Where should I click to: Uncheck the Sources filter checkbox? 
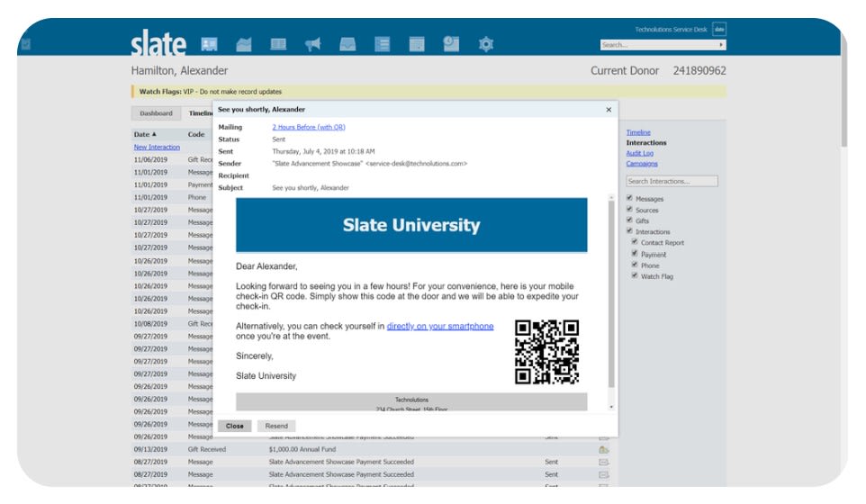(629, 209)
